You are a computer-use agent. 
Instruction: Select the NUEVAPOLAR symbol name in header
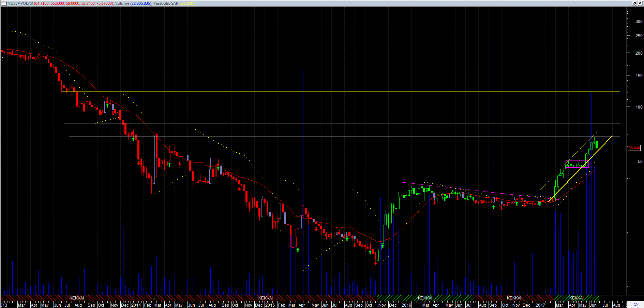tap(20, 3)
